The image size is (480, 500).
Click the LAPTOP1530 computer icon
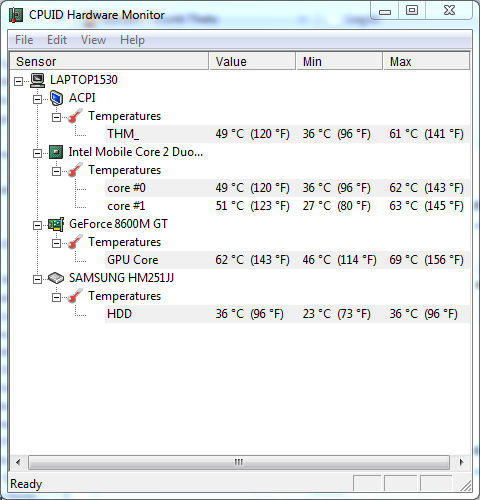37,80
